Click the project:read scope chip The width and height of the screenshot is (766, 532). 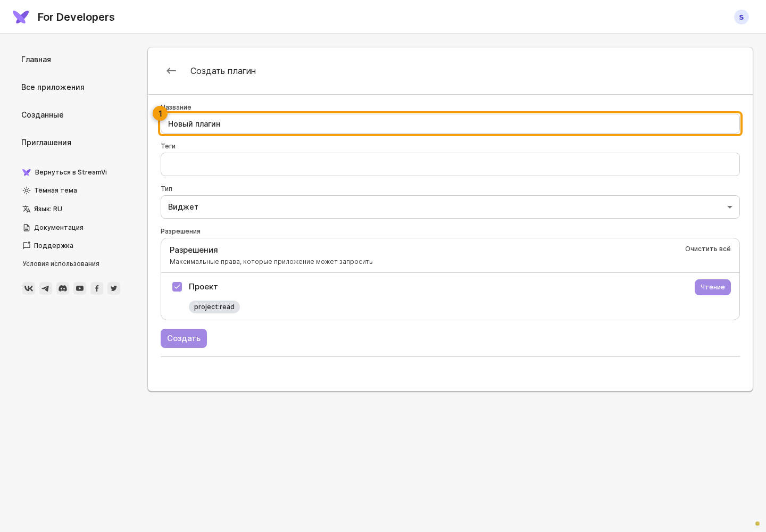click(214, 307)
